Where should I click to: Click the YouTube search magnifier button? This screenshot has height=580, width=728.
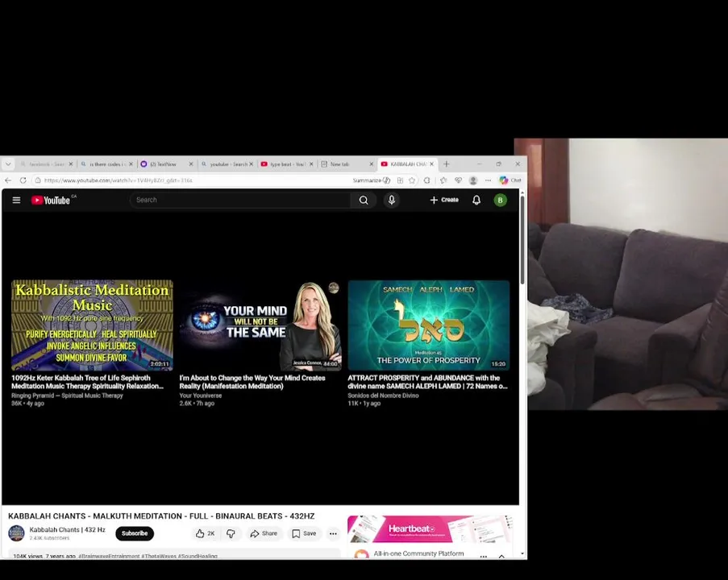[x=364, y=200]
